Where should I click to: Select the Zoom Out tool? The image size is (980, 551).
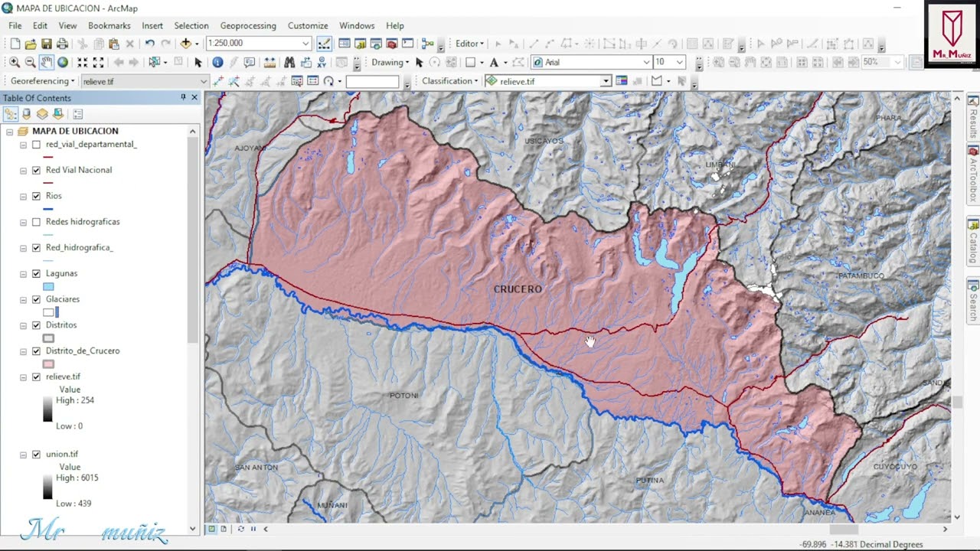[x=31, y=62]
